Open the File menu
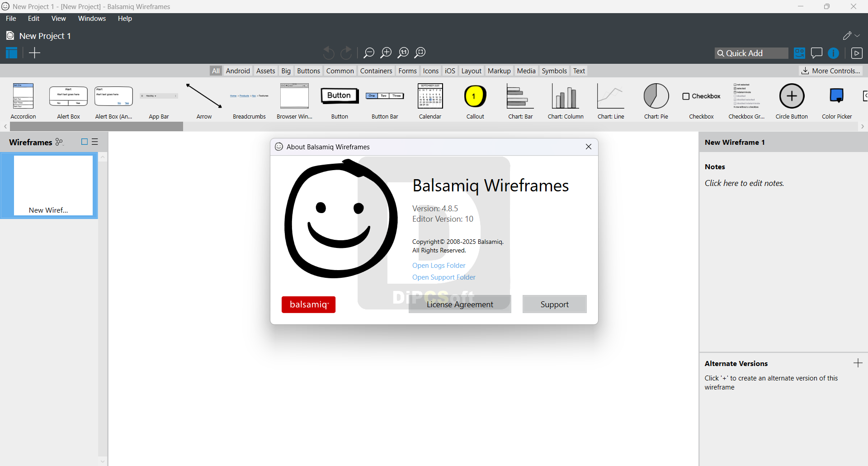This screenshot has width=868, height=466. pyautogui.click(x=11, y=19)
